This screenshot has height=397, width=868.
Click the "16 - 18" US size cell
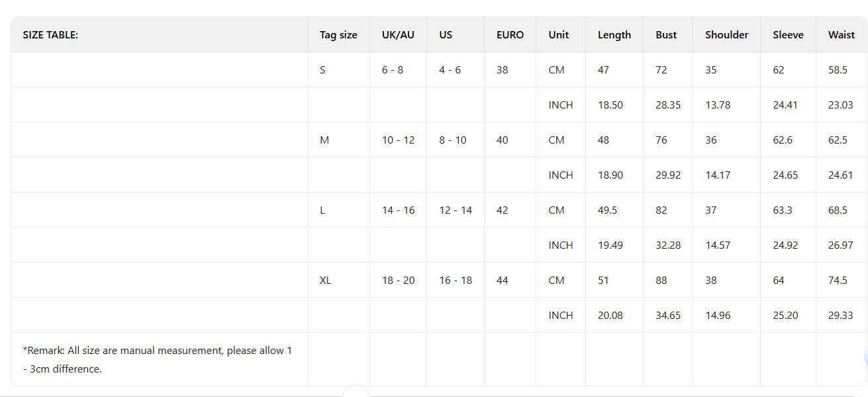click(x=456, y=280)
